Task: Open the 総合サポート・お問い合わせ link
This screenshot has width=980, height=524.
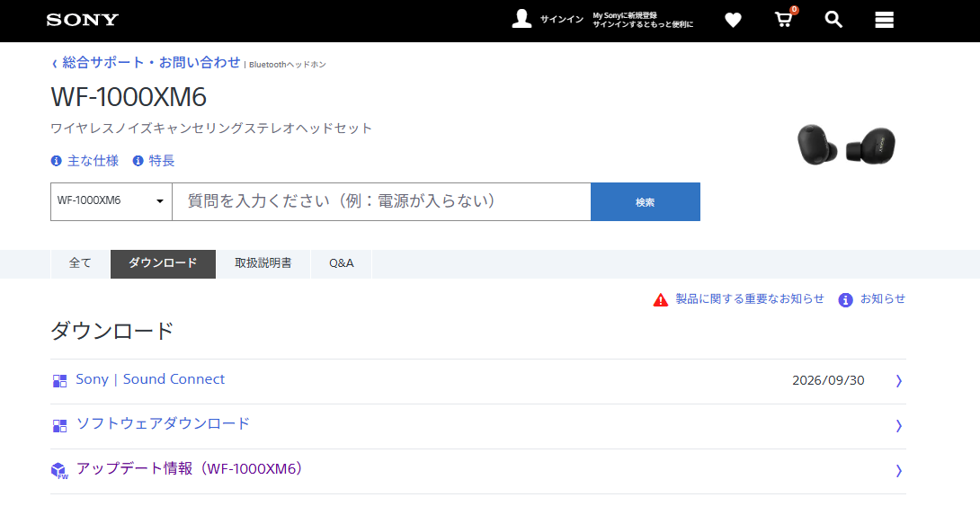Action: click(151, 62)
